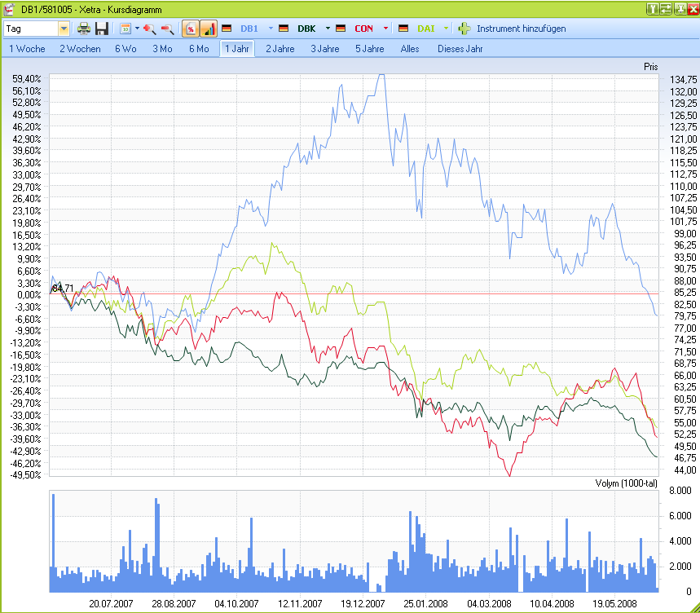700x613 pixels.
Task: Click the 84,71 start price label
Action: tap(63, 288)
